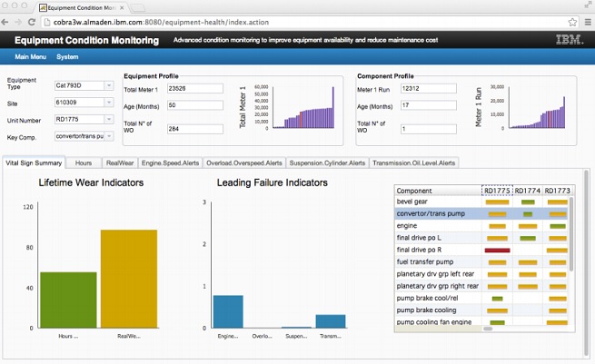Screen dimensions: 595x364
Task: Open the Main Menu
Action: click(x=30, y=57)
